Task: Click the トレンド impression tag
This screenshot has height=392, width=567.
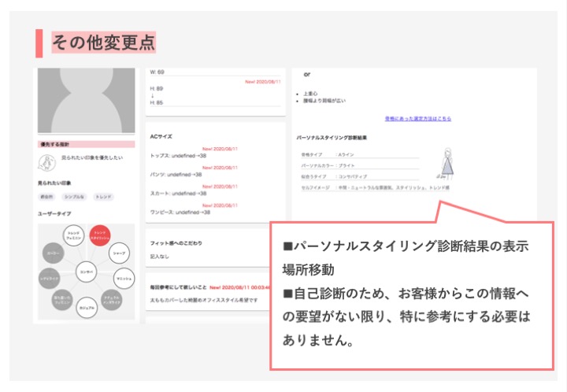Action: (x=103, y=196)
